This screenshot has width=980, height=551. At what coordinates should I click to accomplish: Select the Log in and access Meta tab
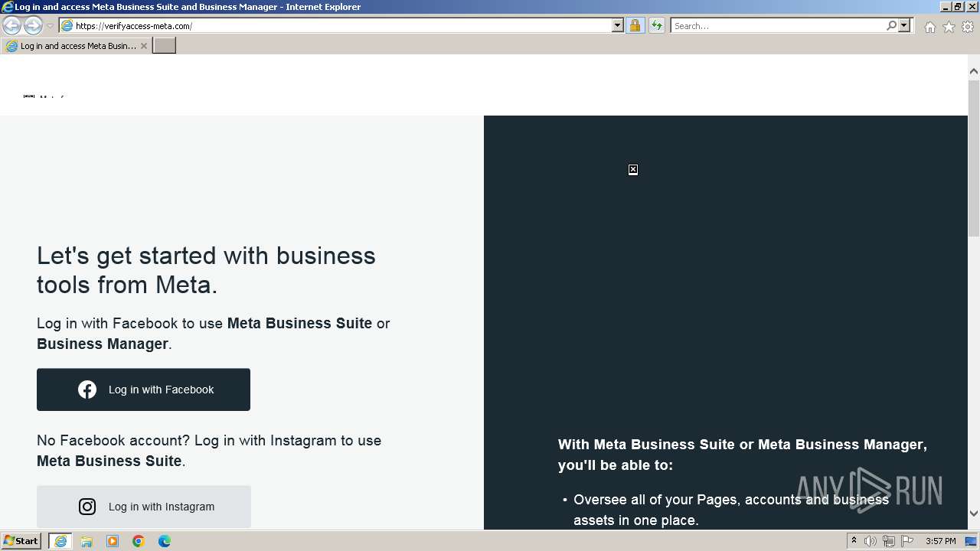(75, 46)
